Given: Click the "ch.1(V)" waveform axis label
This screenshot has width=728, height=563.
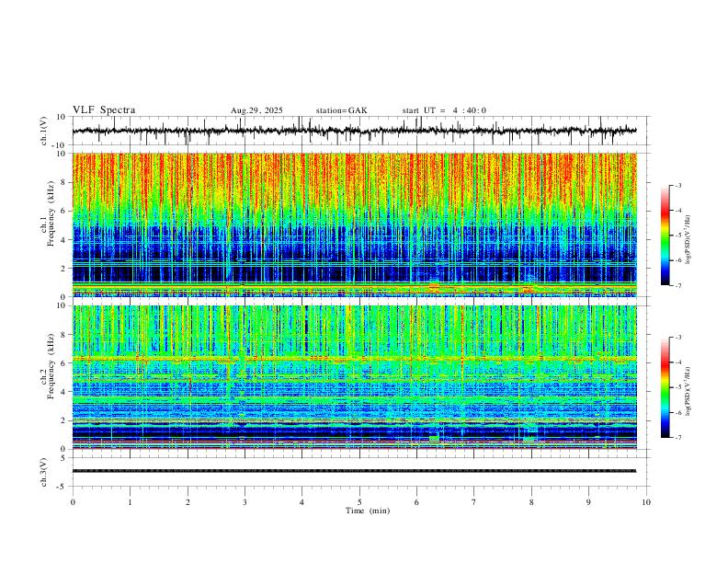Looking at the screenshot, I should tap(45, 131).
